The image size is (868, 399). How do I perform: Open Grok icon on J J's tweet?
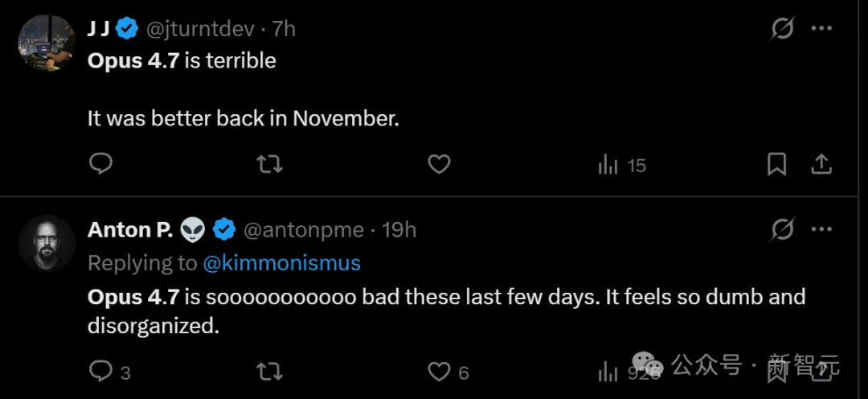pos(782,29)
